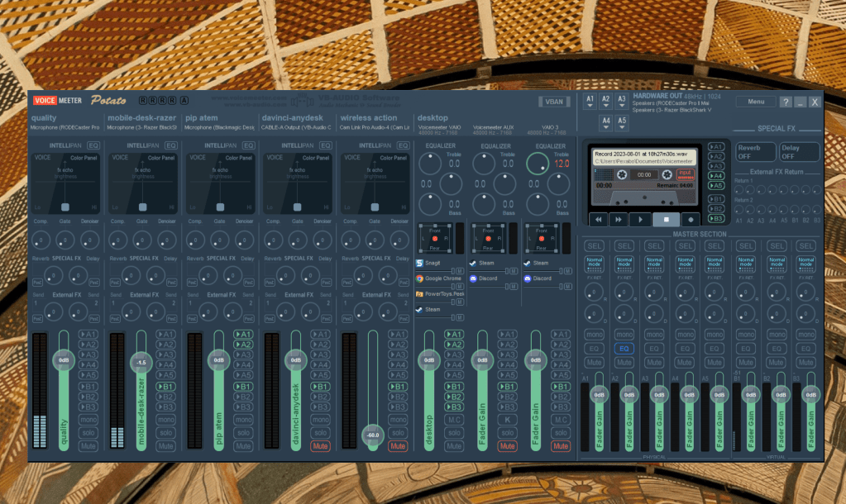Open the VBAN configuration
The width and height of the screenshot is (846, 504).
[x=553, y=102]
